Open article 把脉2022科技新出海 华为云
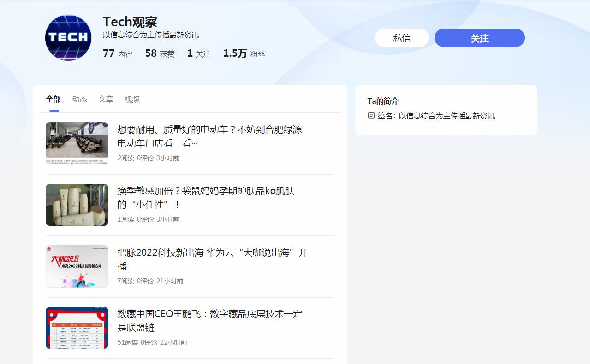 (213, 259)
